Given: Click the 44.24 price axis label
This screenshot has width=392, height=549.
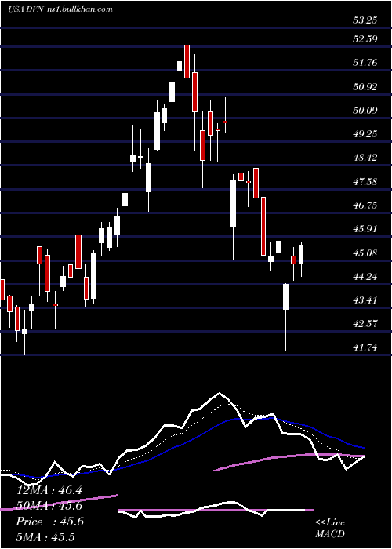Looking at the screenshot, I should coord(365,277).
